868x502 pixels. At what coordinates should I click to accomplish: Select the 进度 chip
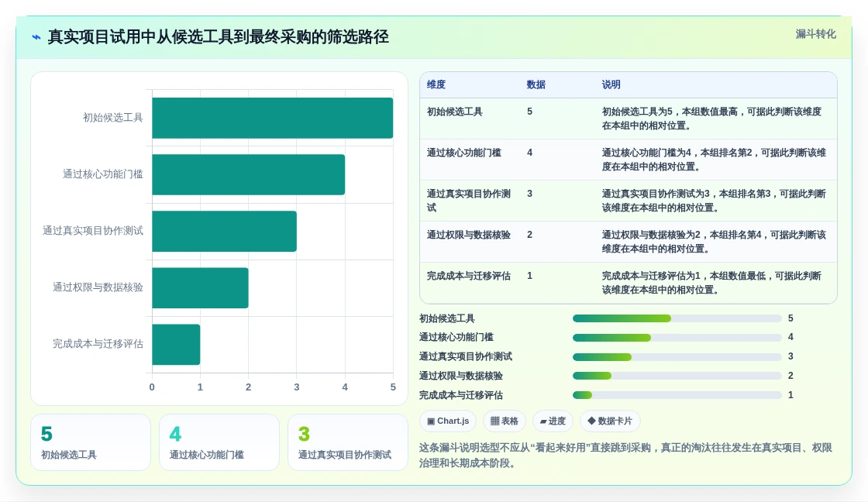pyautogui.click(x=553, y=421)
